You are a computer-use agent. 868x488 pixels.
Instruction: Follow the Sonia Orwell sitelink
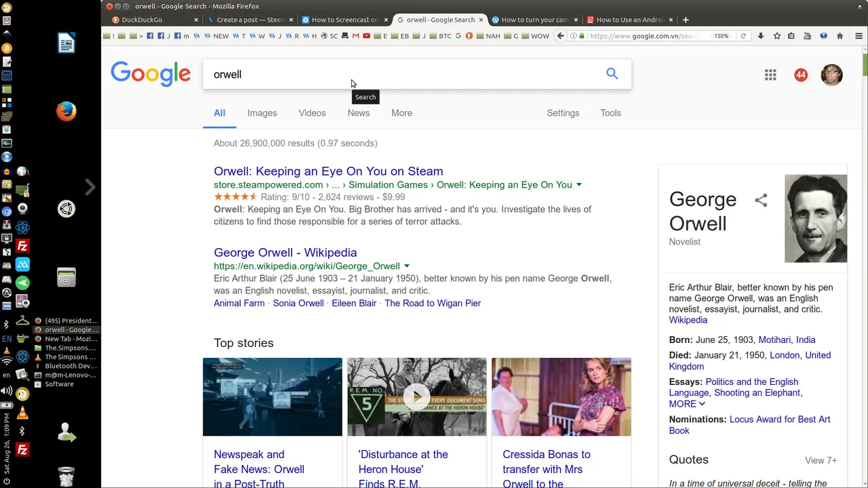pos(298,303)
